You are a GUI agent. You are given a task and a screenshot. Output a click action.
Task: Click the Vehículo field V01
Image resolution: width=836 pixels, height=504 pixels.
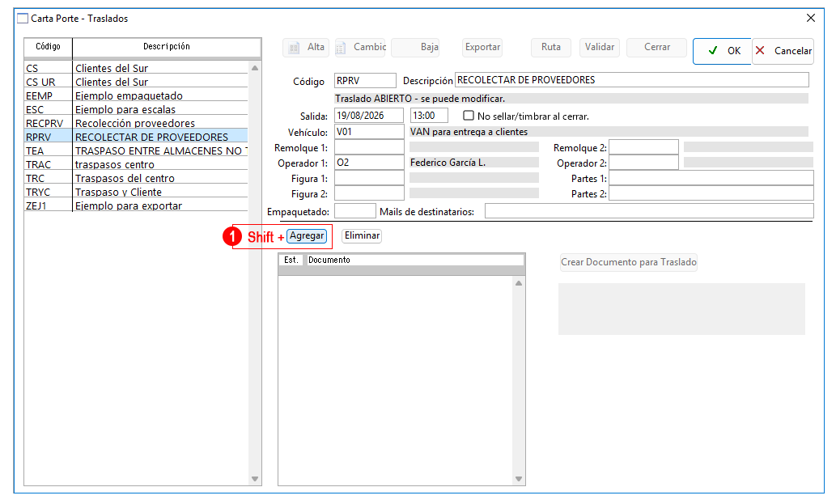[x=369, y=132]
